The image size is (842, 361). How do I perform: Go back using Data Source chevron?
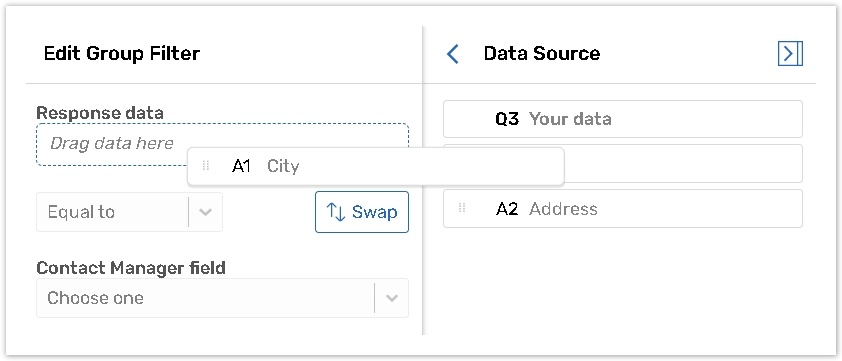(x=453, y=54)
